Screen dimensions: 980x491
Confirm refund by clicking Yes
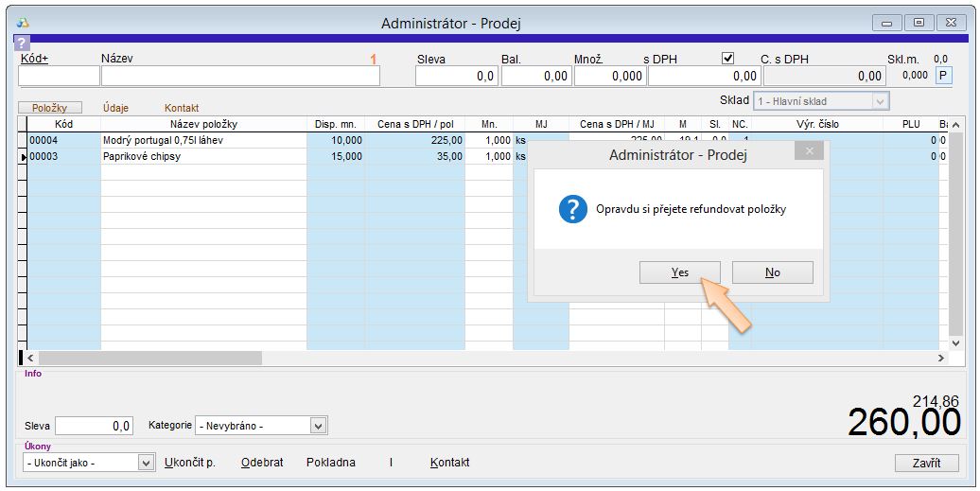pyautogui.click(x=680, y=272)
